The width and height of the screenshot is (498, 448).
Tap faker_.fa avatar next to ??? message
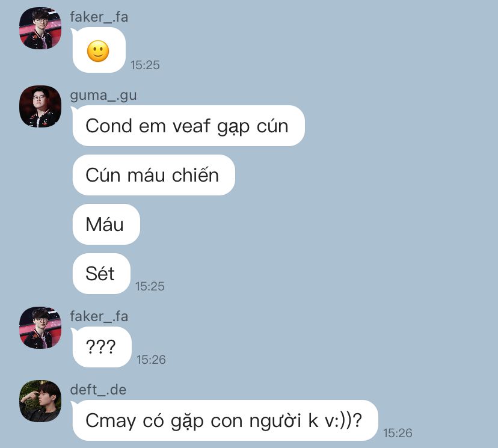(40, 328)
